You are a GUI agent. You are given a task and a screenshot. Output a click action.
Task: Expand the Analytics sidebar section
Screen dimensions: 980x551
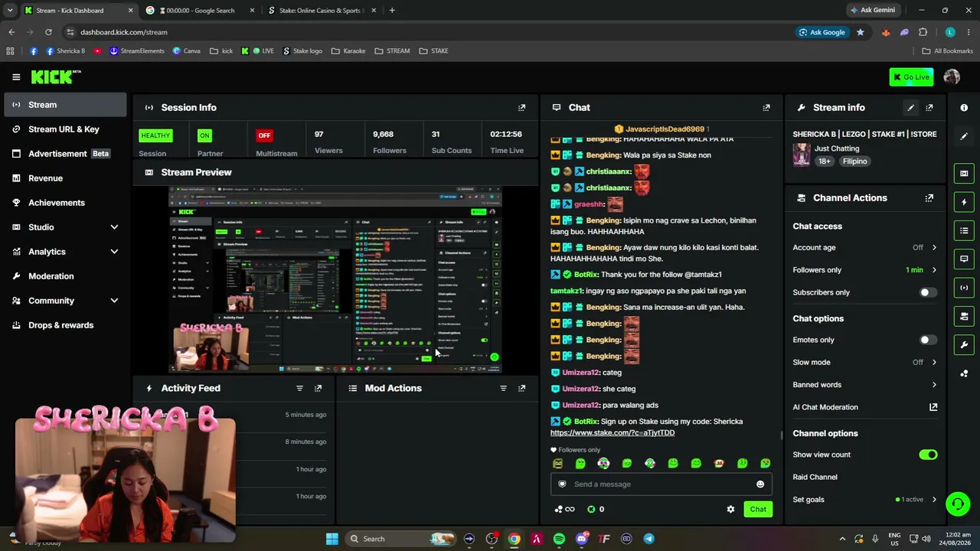pos(114,252)
